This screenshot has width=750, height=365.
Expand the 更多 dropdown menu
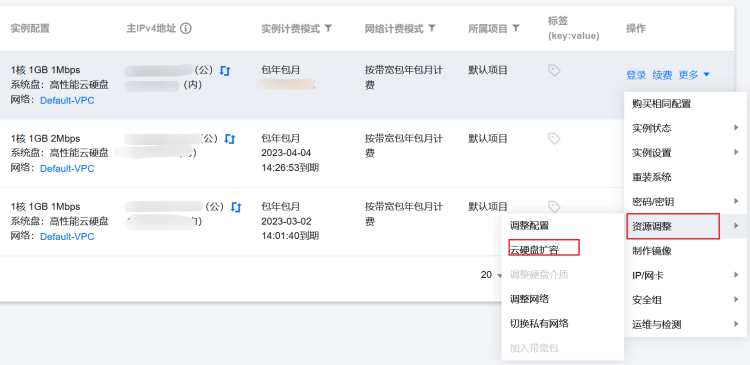tap(694, 75)
